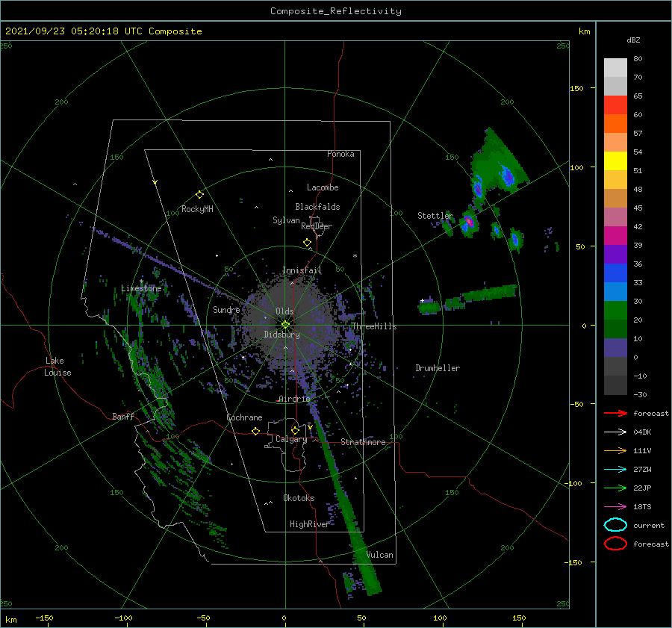The image size is (672, 628).
Task: Click the Drumheller city label
Action: tap(438, 368)
